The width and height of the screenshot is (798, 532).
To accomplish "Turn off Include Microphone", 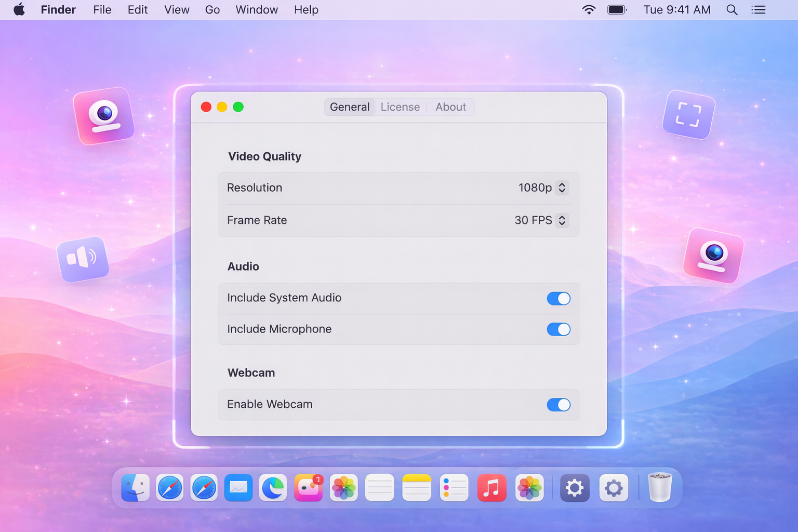I will [558, 329].
